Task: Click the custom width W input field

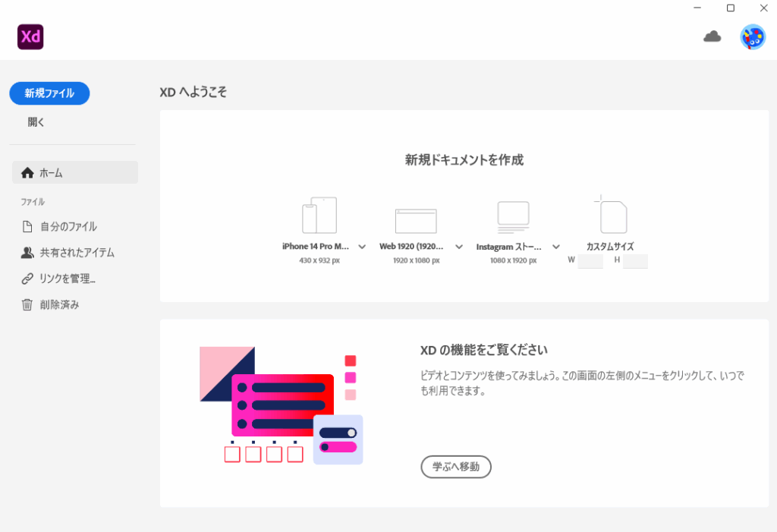Action: point(590,262)
